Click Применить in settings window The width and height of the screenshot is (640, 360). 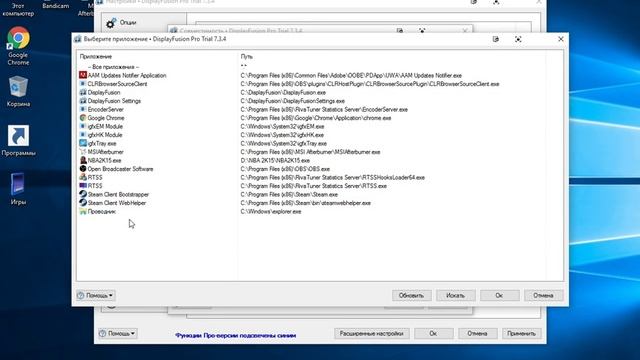[x=522, y=333]
